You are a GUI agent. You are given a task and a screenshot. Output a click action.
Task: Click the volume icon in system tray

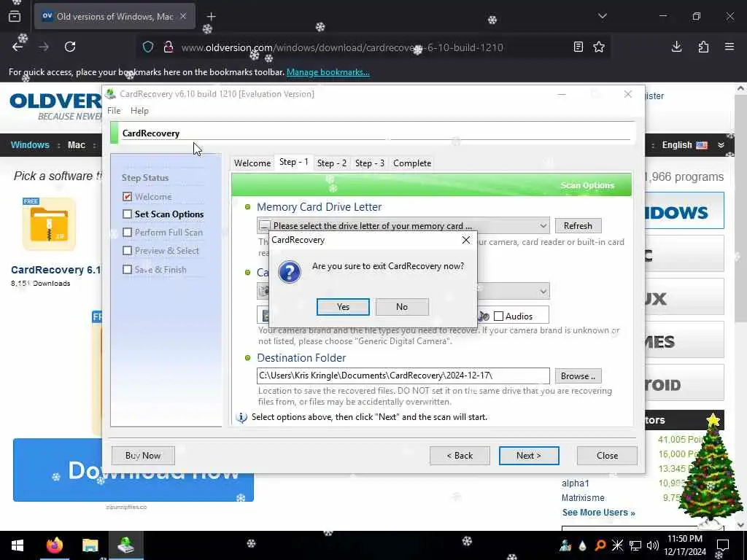pos(653,545)
